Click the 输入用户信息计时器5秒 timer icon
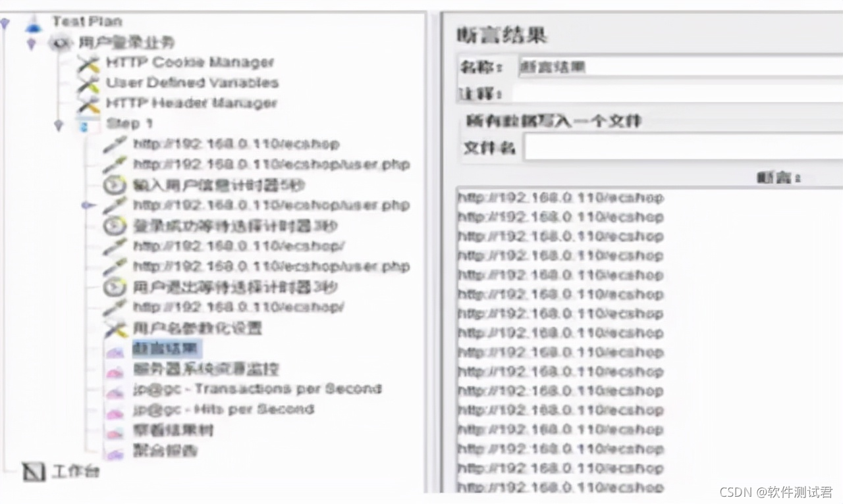This screenshot has width=843, height=504. [x=117, y=184]
